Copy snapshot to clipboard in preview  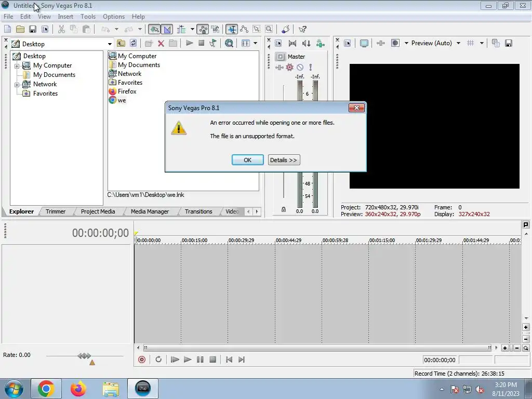click(496, 43)
